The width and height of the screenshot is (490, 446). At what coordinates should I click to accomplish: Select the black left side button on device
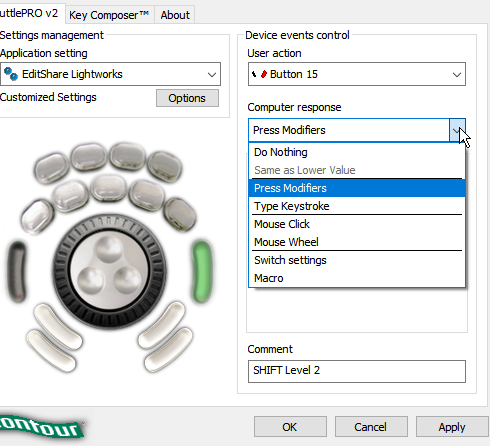pos(17,272)
